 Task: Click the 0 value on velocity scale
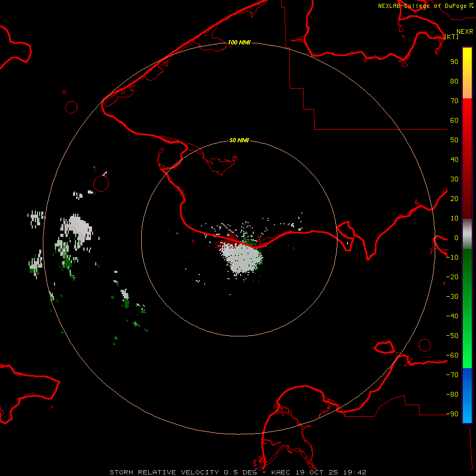[456, 238]
